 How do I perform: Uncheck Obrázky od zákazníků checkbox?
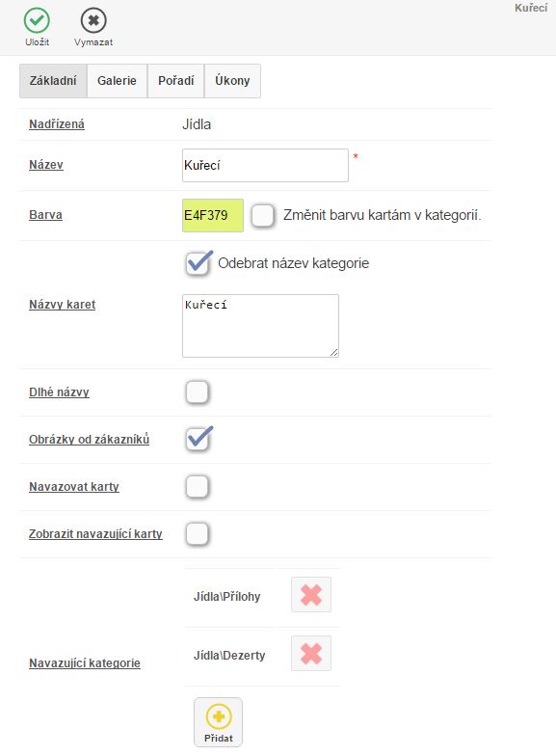click(x=198, y=440)
